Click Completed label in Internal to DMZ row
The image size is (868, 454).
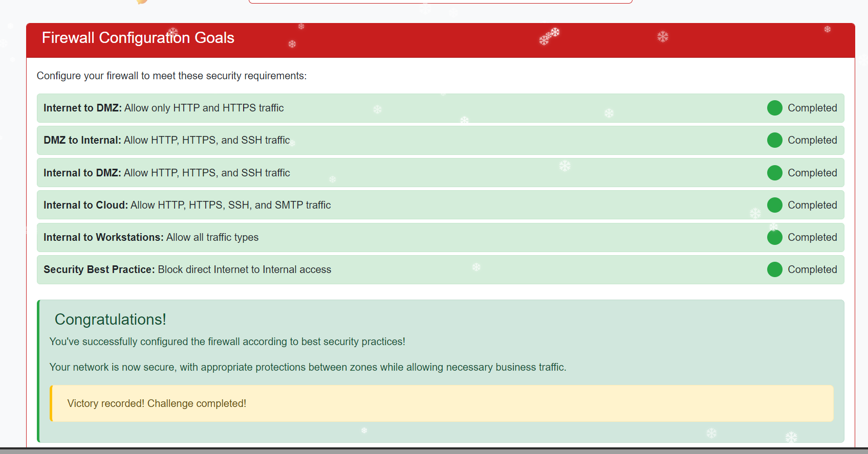[x=812, y=173]
